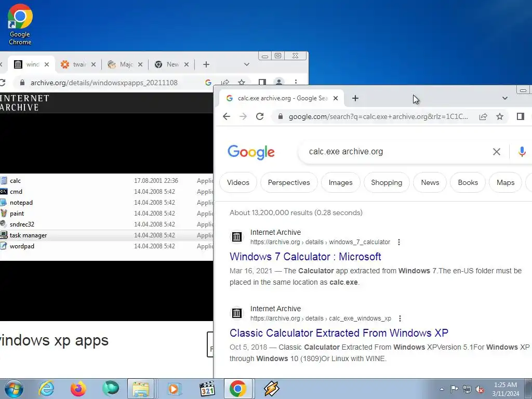Open the tab search chevron in the archive.org window

tap(247, 64)
